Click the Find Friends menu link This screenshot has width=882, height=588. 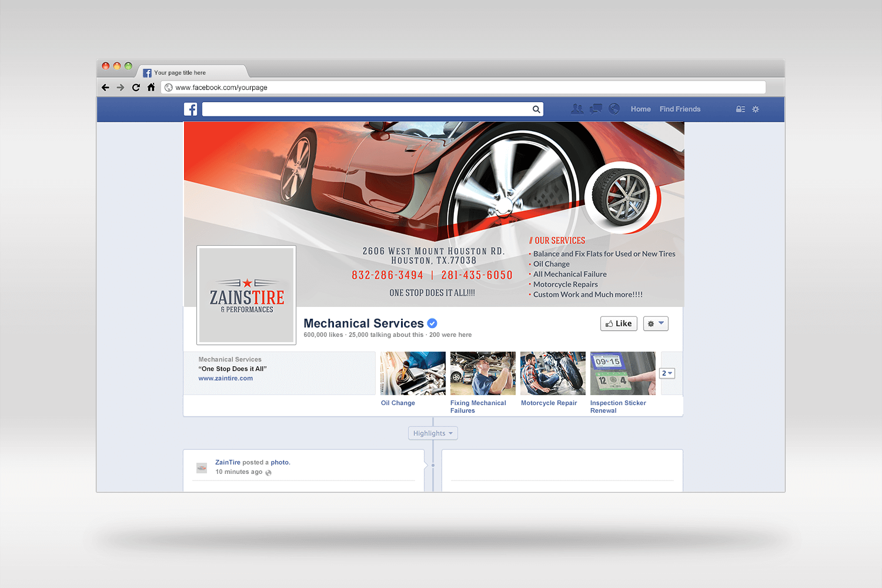pyautogui.click(x=680, y=109)
